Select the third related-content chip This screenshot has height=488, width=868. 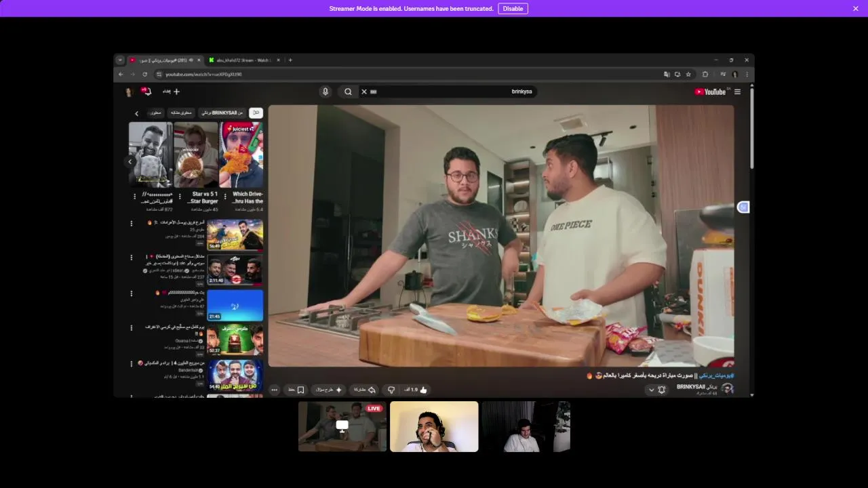click(181, 113)
